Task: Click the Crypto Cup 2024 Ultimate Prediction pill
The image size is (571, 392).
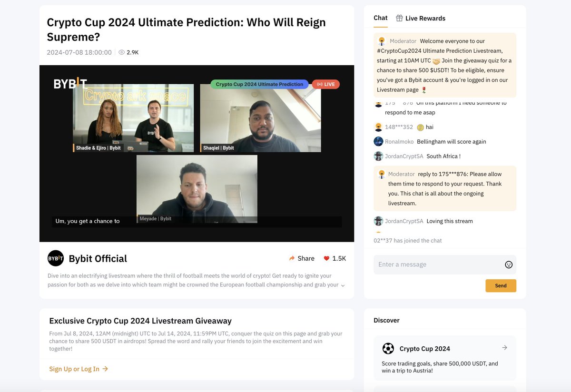Action: [x=259, y=84]
